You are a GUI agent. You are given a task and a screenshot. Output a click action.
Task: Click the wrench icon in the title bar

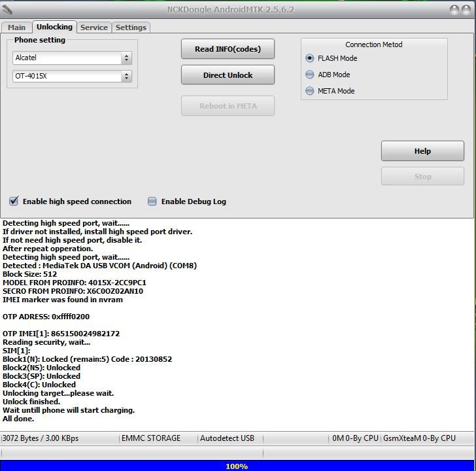[8, 10]
